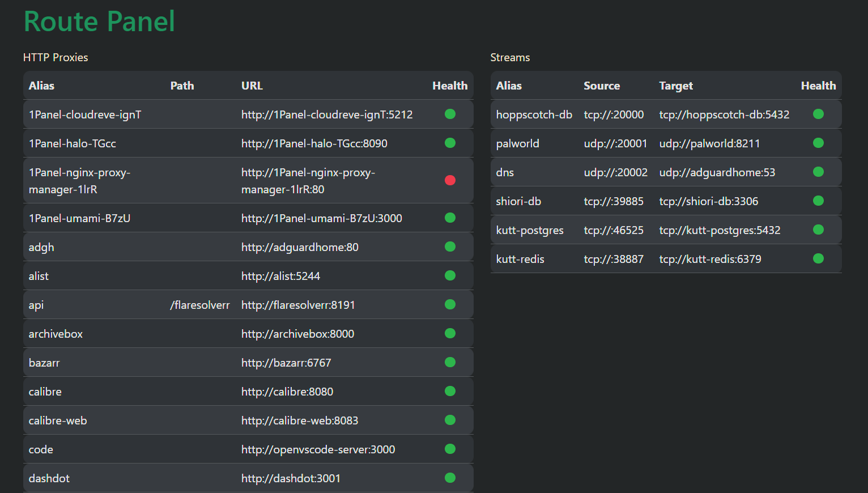The width and height of the screenshot is (868, 493).
Task: Click the Path column header
Action: pyautogui.click(x=182, y=86)
